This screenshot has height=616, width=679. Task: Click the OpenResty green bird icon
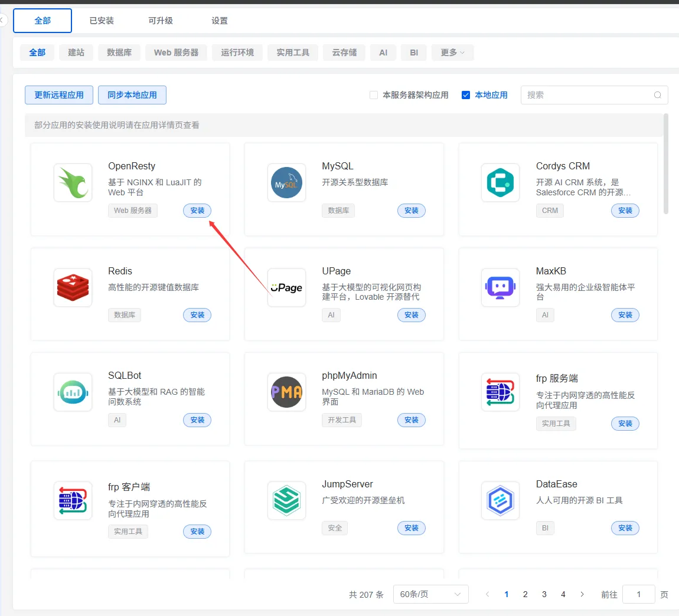pos(73,183)
